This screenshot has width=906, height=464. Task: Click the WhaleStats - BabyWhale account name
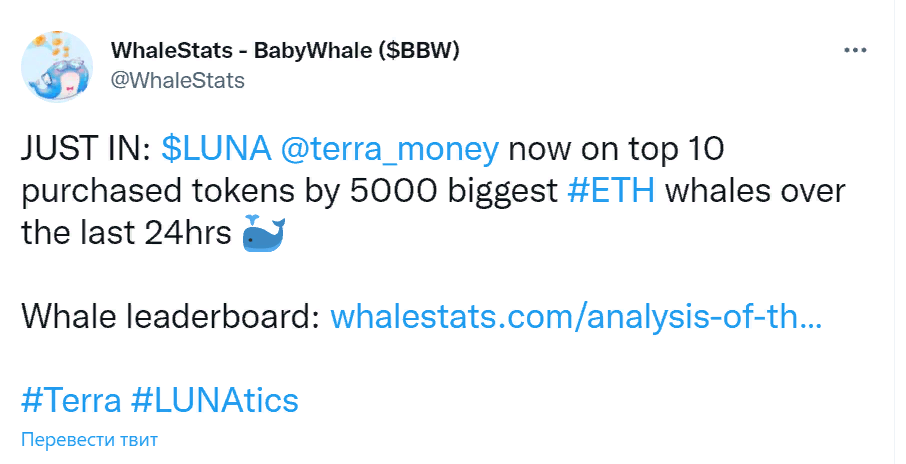point(235,51)
